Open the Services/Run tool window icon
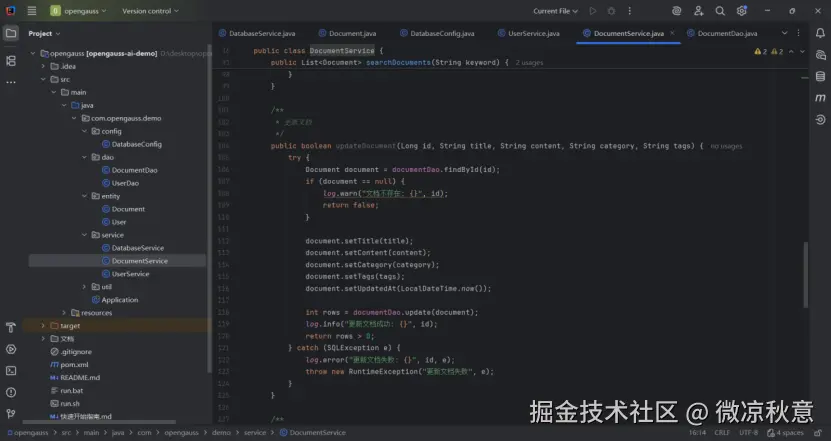 tap(11, 349)
